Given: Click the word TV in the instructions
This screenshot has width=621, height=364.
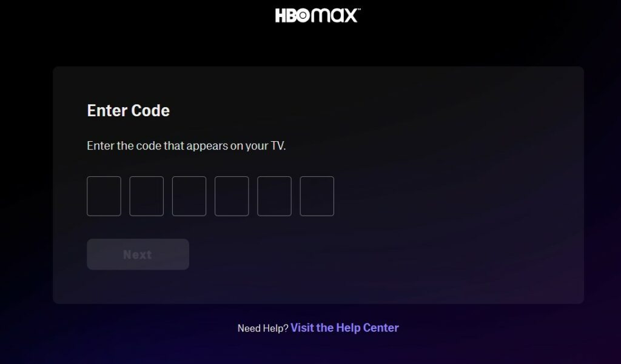Looking at the screenshot, I should (278, 145).
